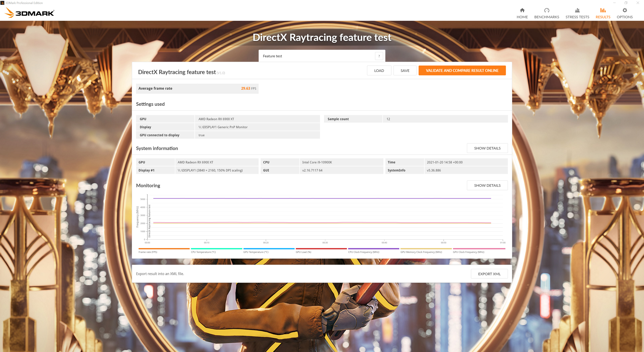The image size is (644, 352).
Task: Open Options using the gear icon
Action: pyautogui.click(x=625, y=10)
